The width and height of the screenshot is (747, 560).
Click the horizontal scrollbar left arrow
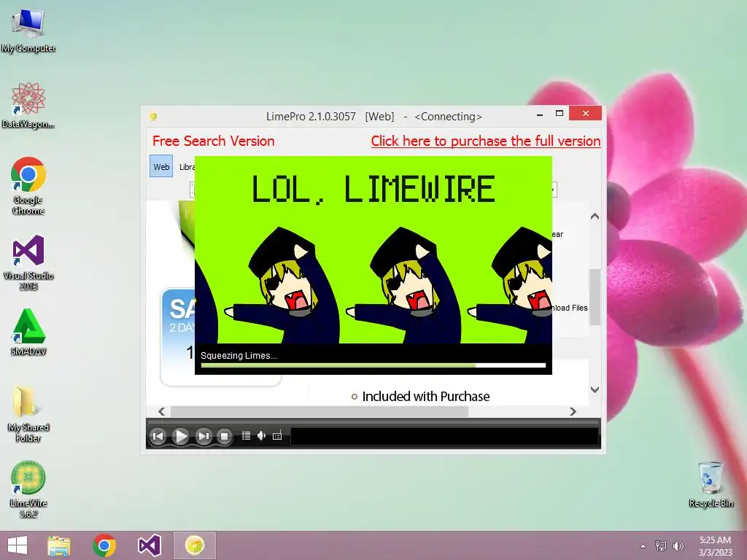point(161,411)
